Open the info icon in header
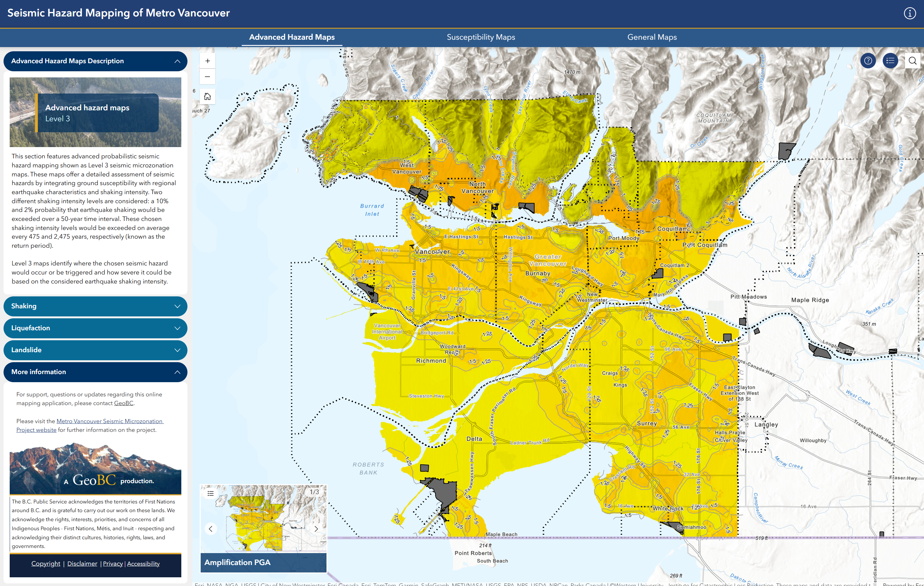924x586 pixels. [x=909, y=14]
